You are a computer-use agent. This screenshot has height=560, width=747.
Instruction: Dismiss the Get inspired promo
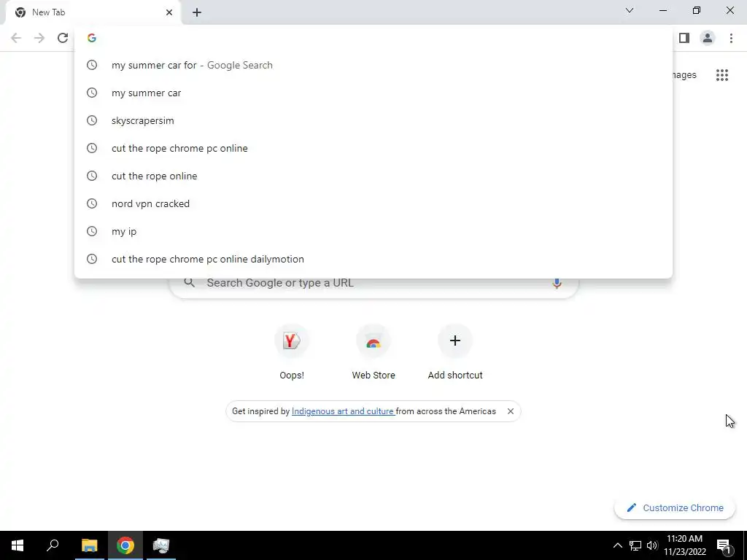tap(510, 411)
